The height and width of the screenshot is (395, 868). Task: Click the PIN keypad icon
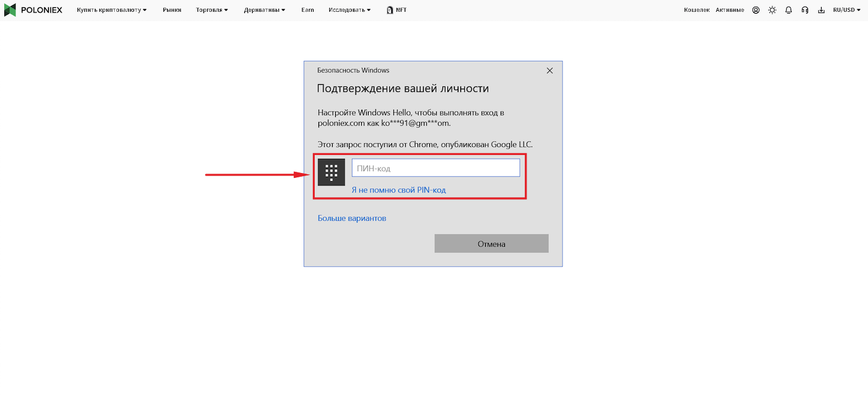tap(331, 172)
